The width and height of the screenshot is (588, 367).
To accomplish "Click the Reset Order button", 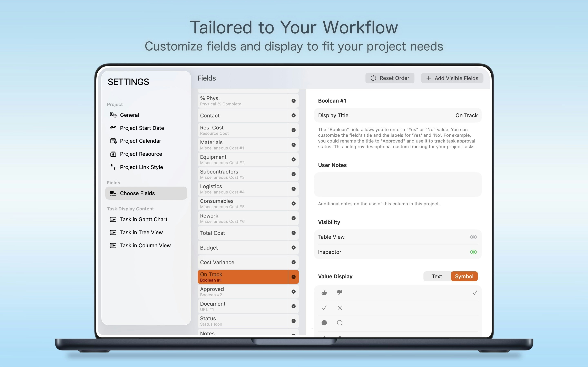I will tap(390, 78).
